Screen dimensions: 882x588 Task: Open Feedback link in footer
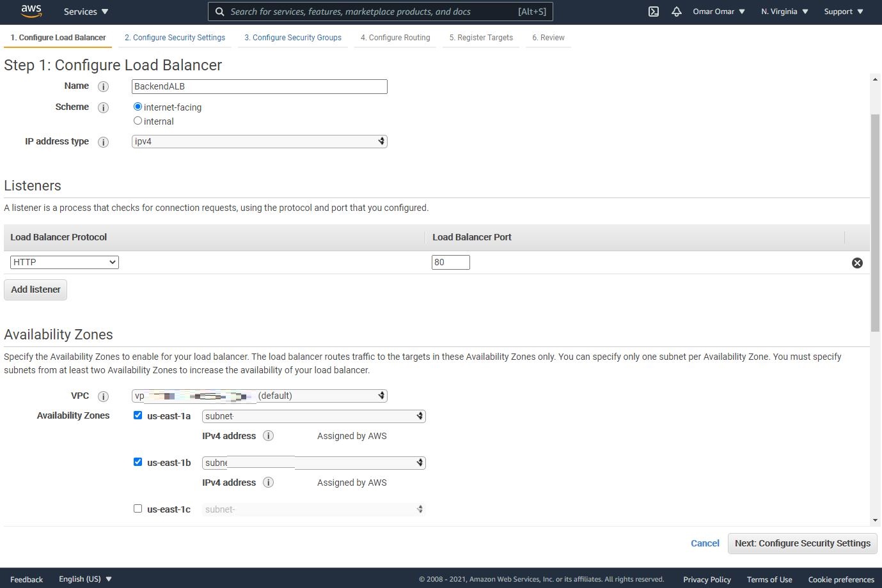[26, 580]
